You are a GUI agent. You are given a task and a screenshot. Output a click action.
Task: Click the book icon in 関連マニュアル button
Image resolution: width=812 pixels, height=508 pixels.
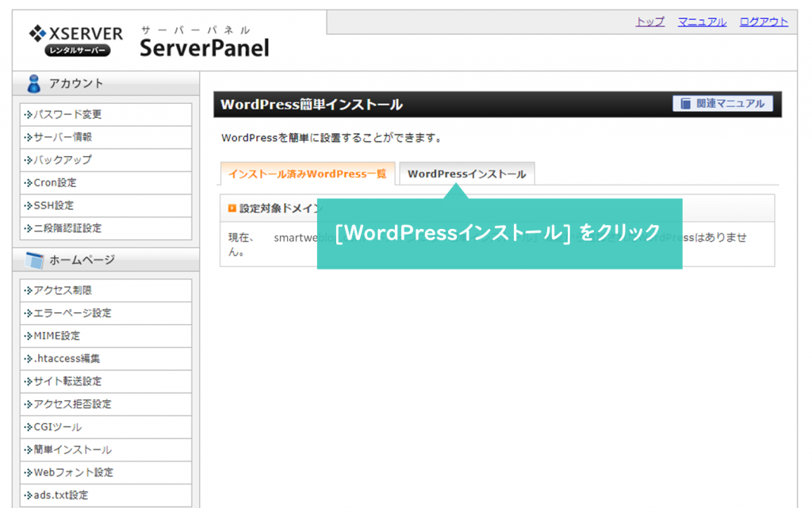click(685, 104)
